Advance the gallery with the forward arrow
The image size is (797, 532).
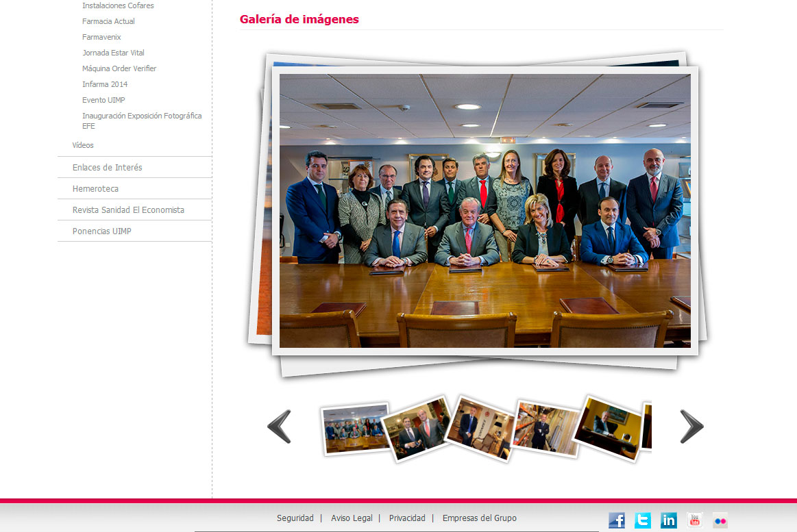point(691,426)
